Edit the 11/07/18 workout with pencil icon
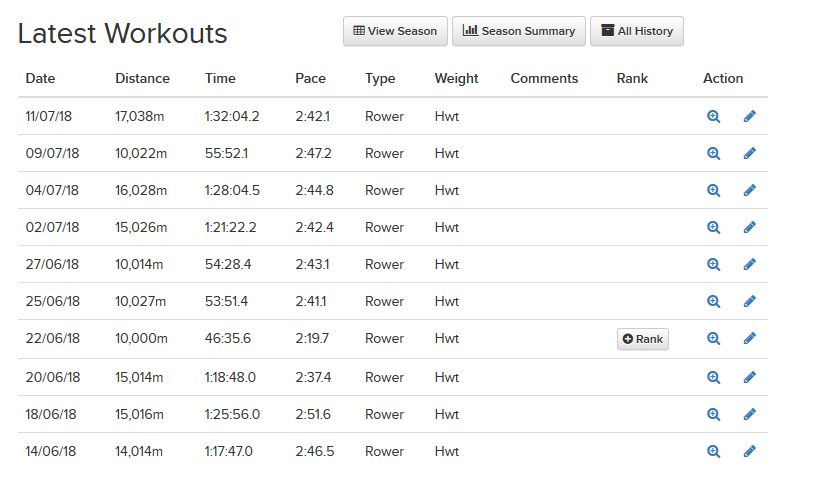This screenshot has width=816, height=497. point(749,117)
